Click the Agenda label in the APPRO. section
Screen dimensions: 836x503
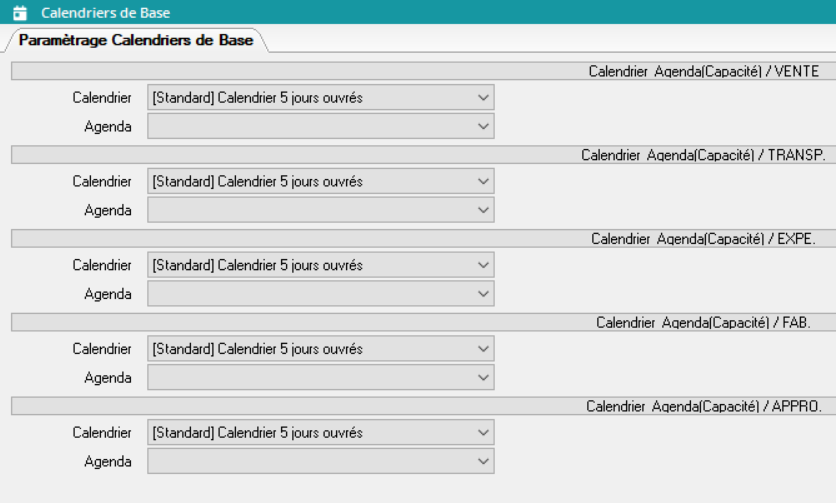tap(110, 462)
